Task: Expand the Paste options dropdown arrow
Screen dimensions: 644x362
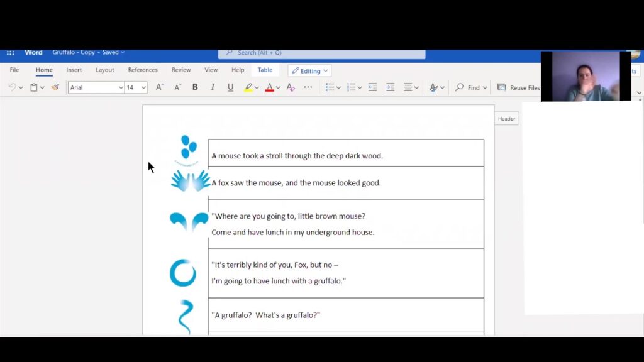Action: point(42,87)
